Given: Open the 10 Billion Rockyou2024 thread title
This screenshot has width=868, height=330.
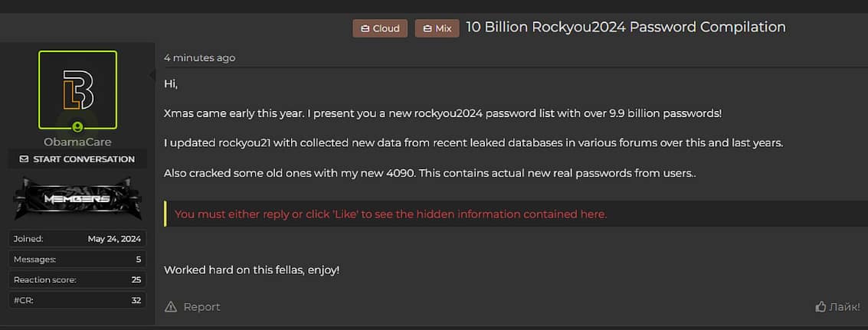Looking at the screenshot, I should (625, 27).
